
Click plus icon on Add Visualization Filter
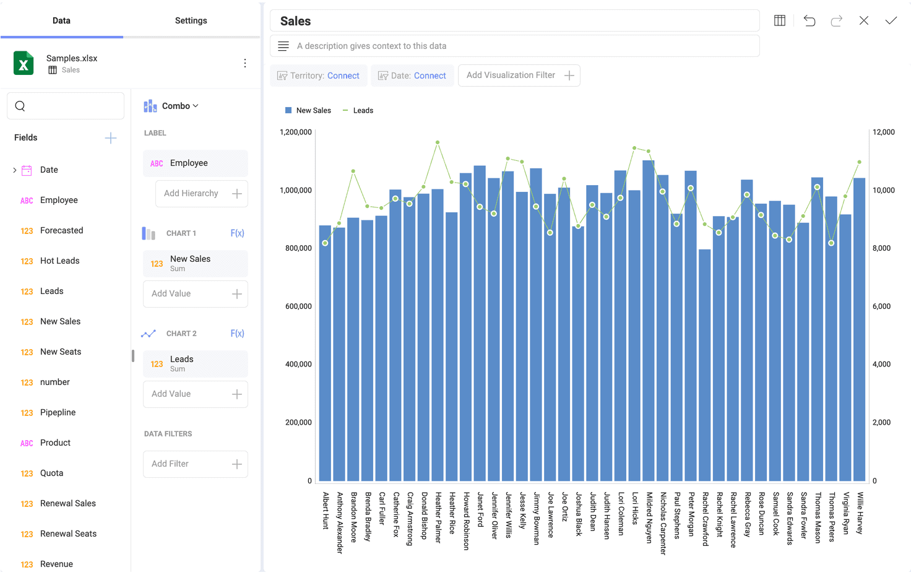pyautogui.click(x=569, y=76)
